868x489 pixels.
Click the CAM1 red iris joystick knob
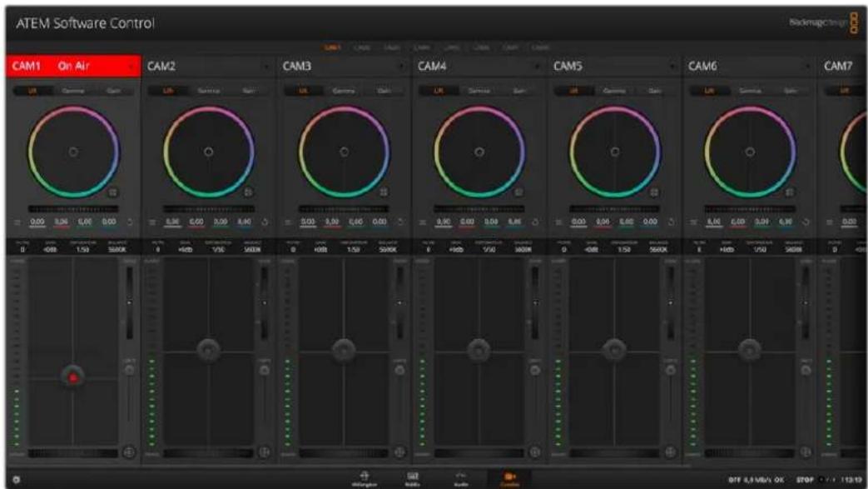click(72, 377)
